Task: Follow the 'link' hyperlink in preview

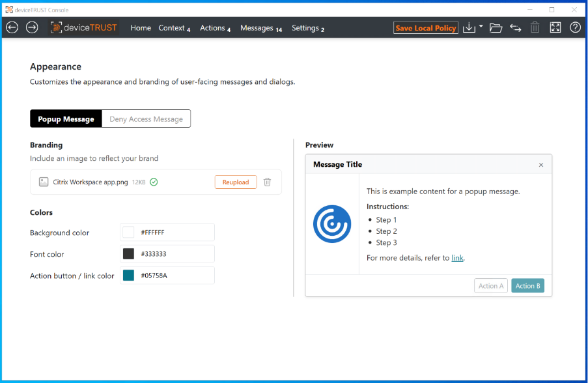Action: pyautogui.click(x=457, y=258)
